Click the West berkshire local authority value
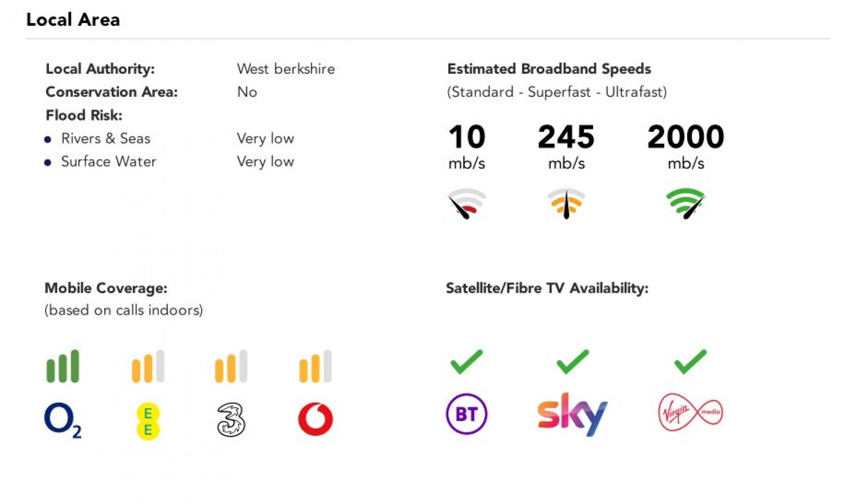 (x=286, y=69)
